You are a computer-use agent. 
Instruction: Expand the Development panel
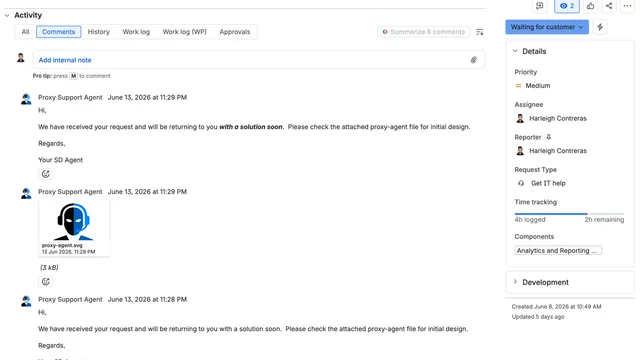pos(570,282)
